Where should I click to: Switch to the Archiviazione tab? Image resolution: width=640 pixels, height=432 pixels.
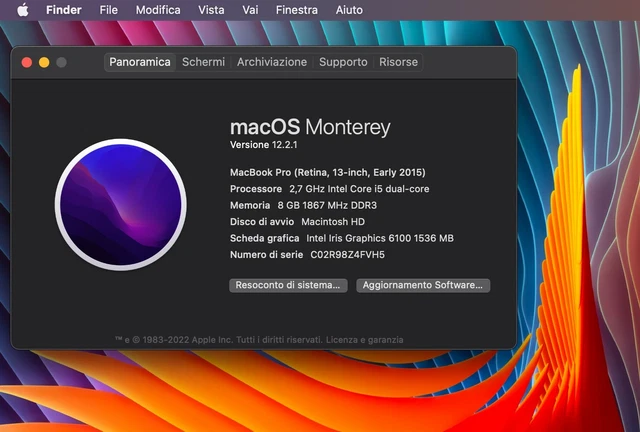pos(272,62)
